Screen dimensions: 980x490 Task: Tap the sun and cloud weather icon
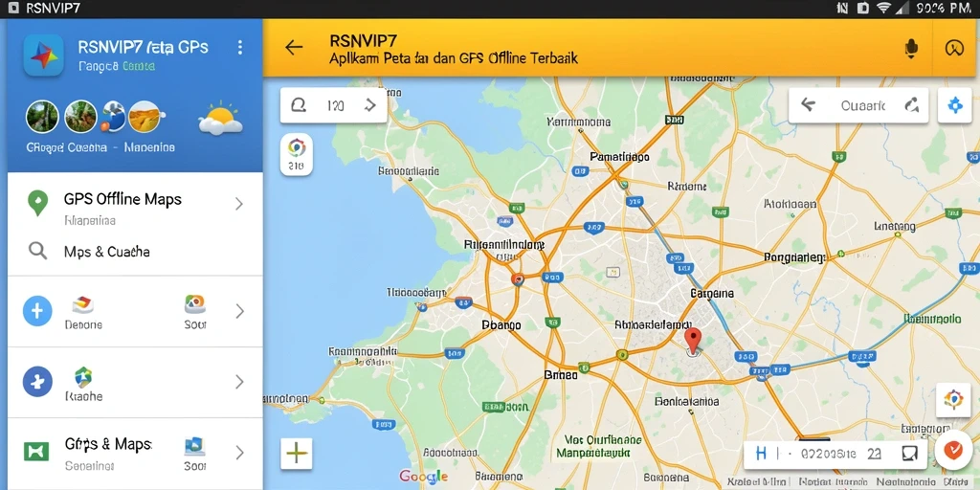coord(221,118)
